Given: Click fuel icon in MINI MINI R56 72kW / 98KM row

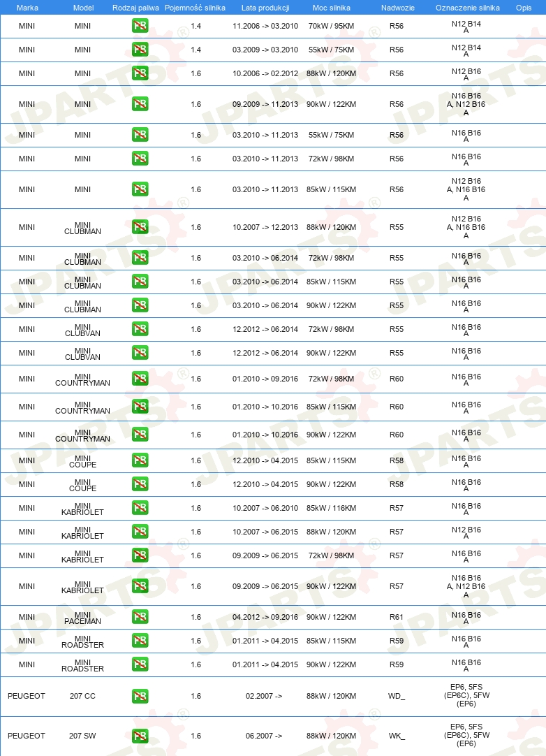Looking at the screenshot, I should pos(140,159).
